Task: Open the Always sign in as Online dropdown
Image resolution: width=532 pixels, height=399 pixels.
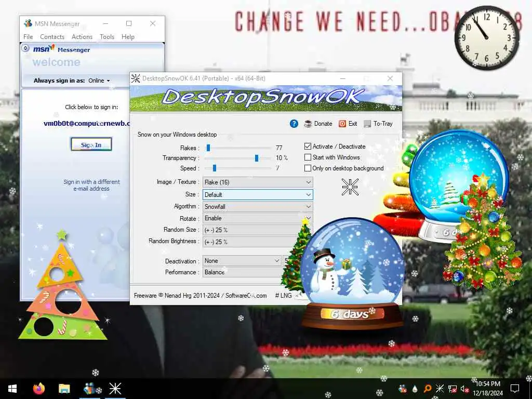Action: point(99,81)
